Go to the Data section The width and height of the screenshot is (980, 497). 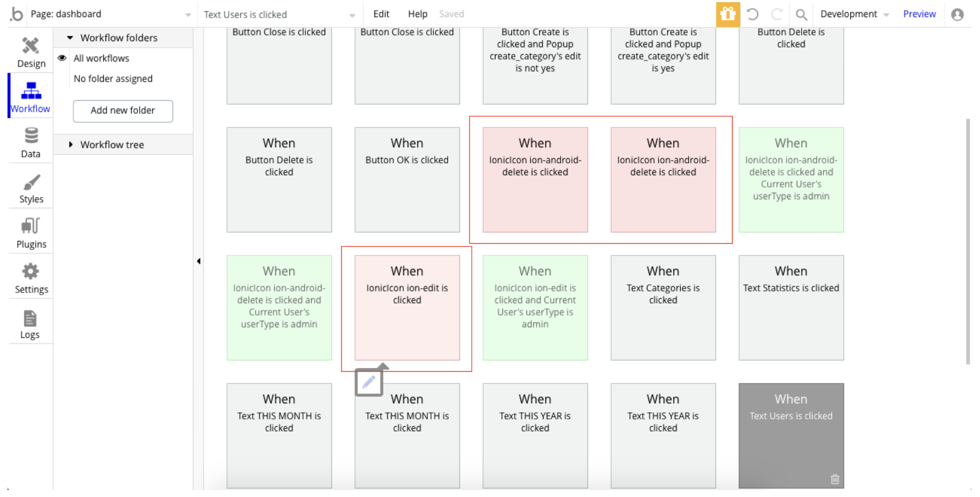(x=31, y=142)
